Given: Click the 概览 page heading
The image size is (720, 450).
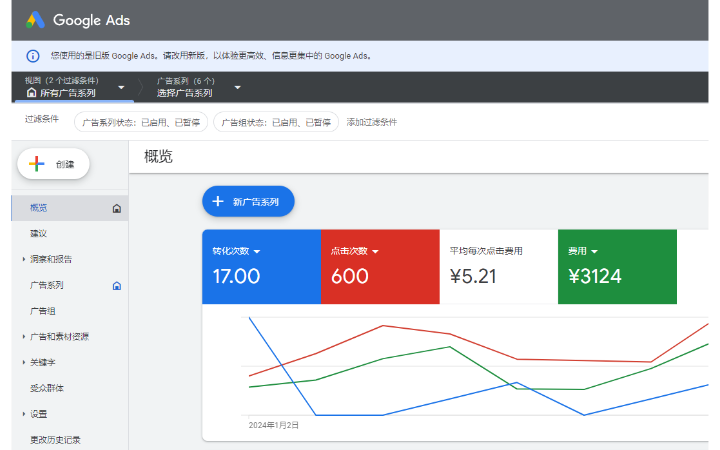Looking at the screenshot, I should (x=158, y=157).
